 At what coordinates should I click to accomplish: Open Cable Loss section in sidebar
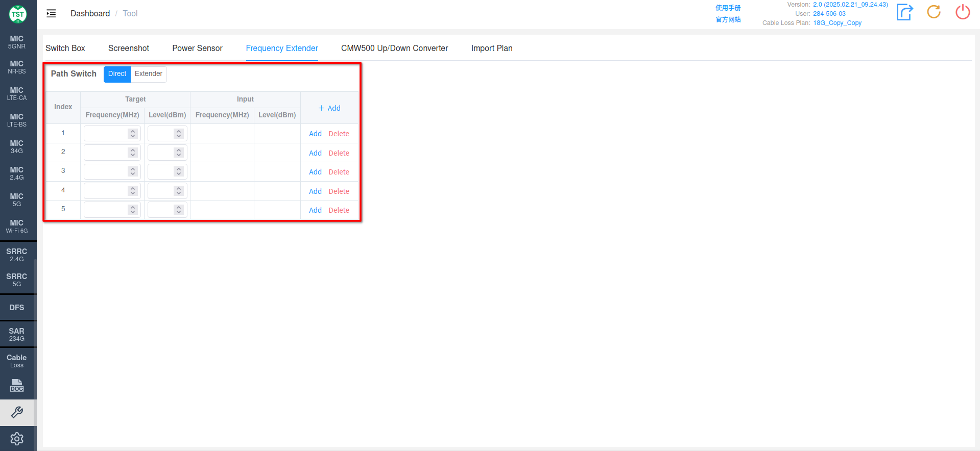coord(17,361)
